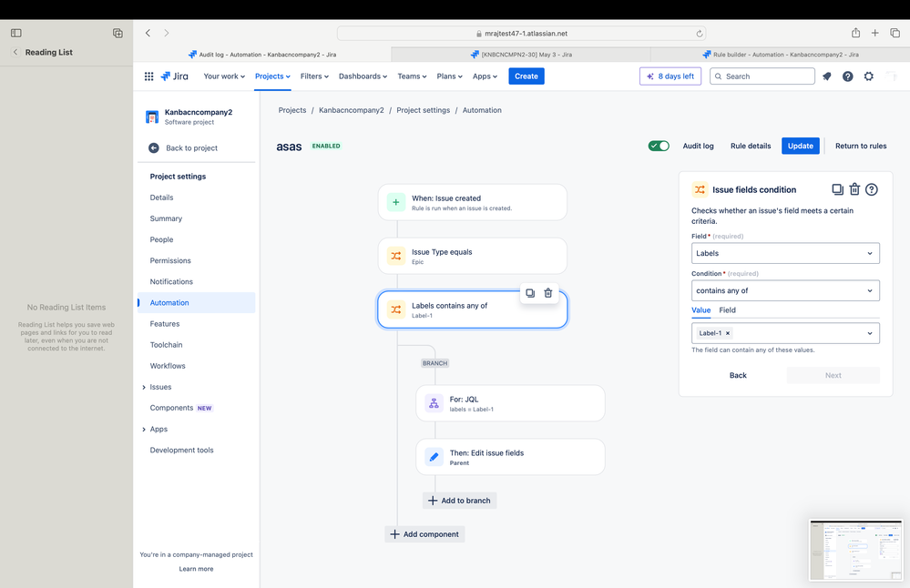The image size is (910, 588).
Task: Click the Safari tab group icon in the sidebar
Action: pos(118,33)
